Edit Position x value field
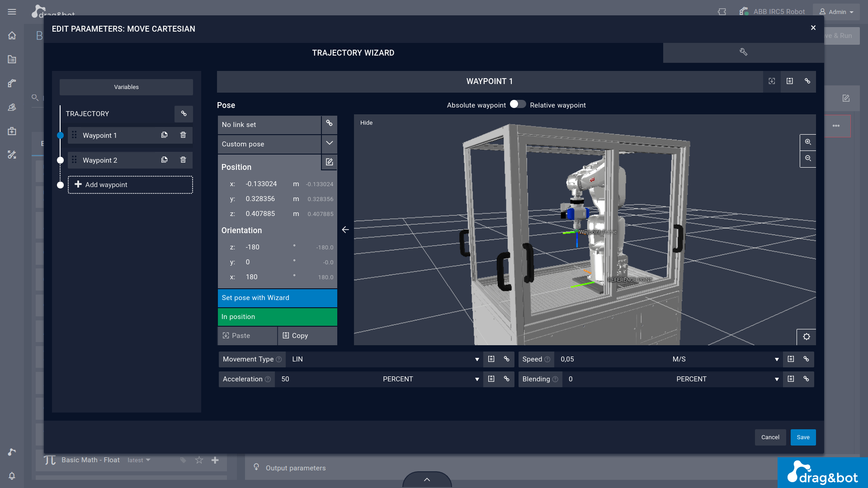Screen dimensions: 868x488 click(x=267, y=184)
